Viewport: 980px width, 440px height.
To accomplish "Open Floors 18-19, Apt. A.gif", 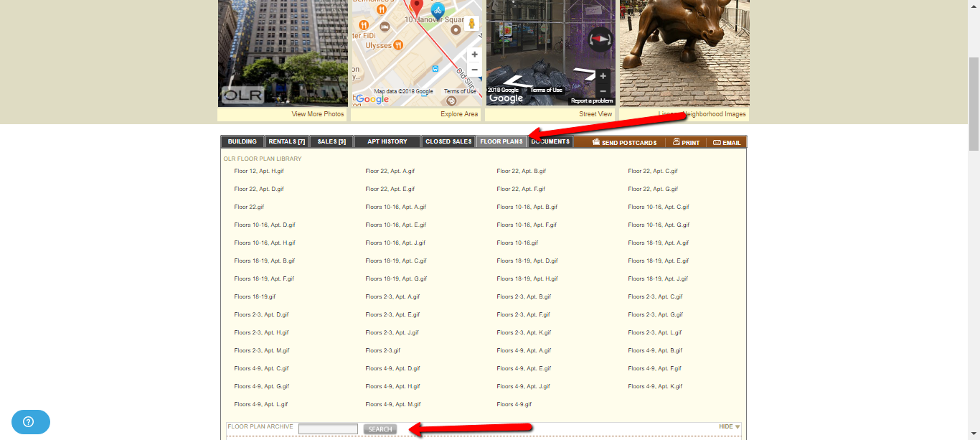I will [x=659, y=243].
